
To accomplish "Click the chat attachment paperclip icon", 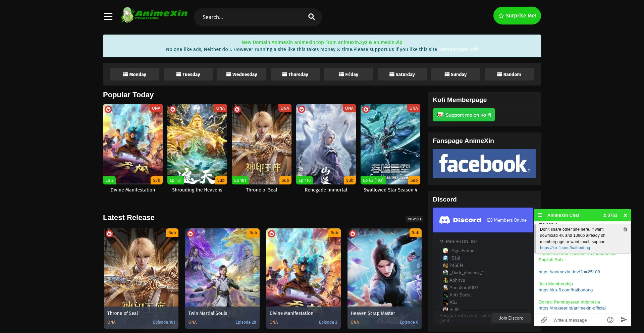I will point(544,320).
